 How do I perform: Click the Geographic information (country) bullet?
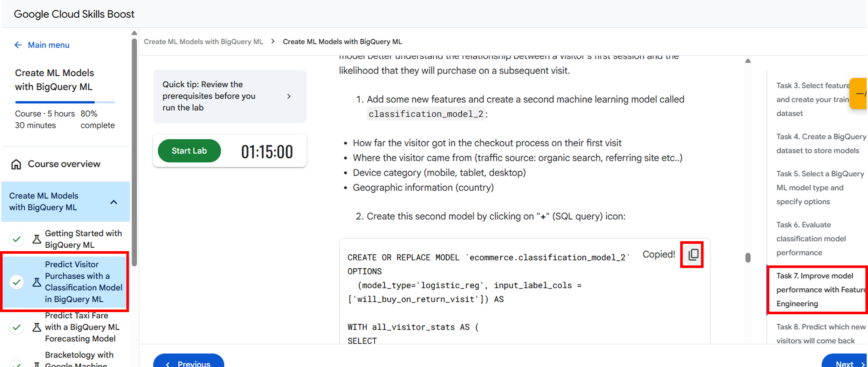[x=423, y=188]
